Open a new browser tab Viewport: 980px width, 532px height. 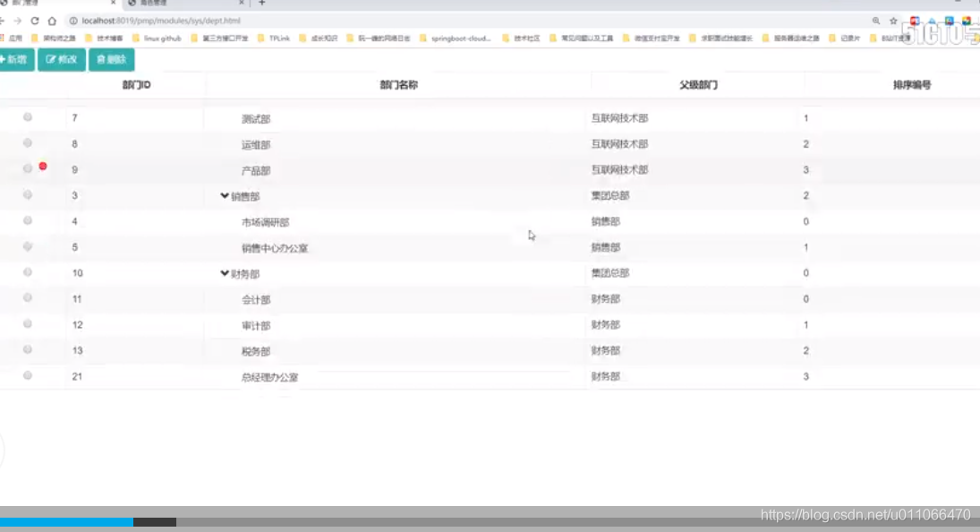(262, 3)
